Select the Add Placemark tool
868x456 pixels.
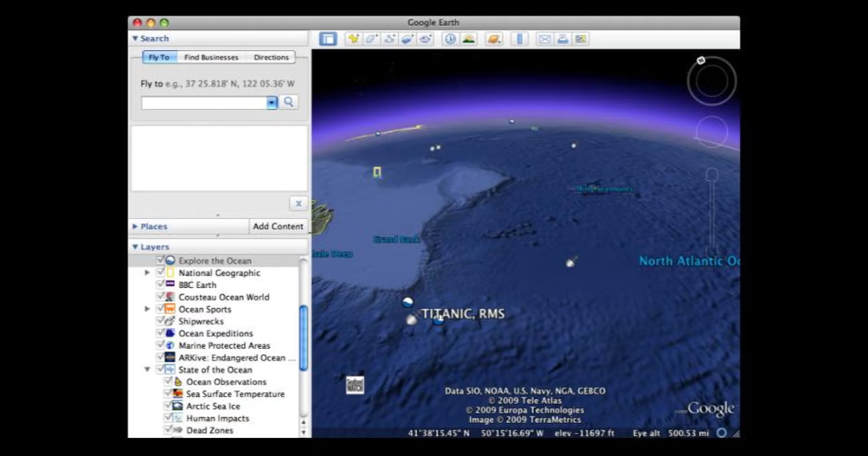352,39
